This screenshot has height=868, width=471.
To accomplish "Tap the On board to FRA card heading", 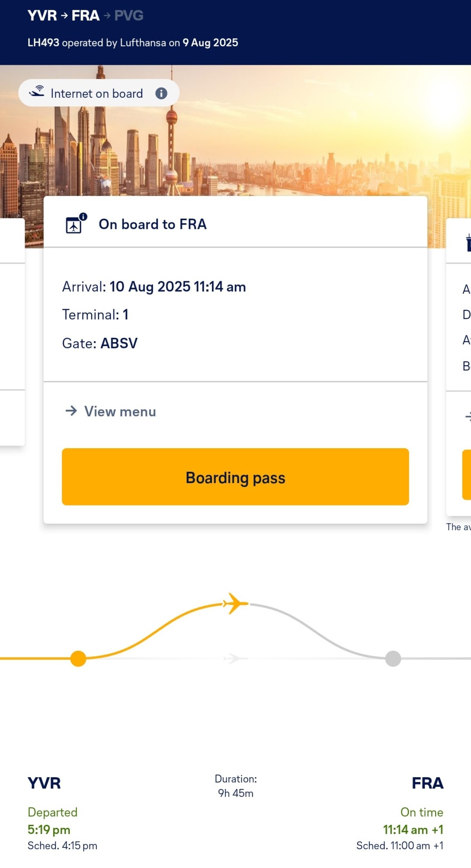I will (153, 224).
